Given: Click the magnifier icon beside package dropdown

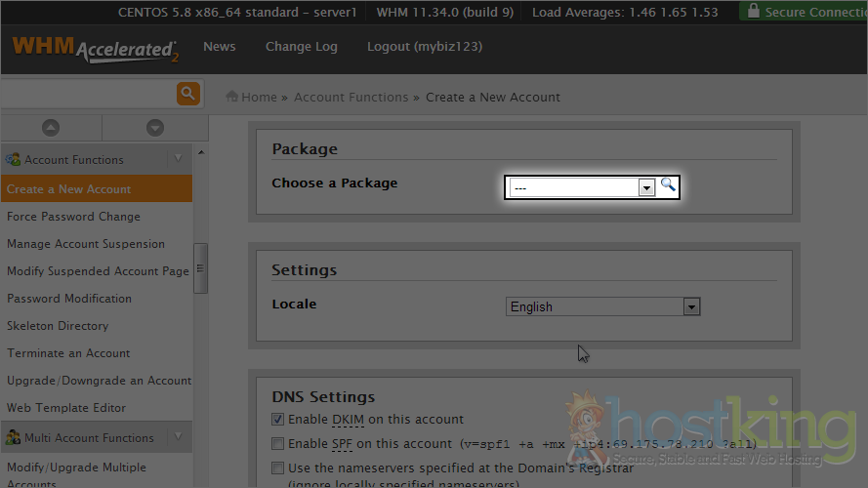Looking at the screenshot, I should (x=668, y=185).
